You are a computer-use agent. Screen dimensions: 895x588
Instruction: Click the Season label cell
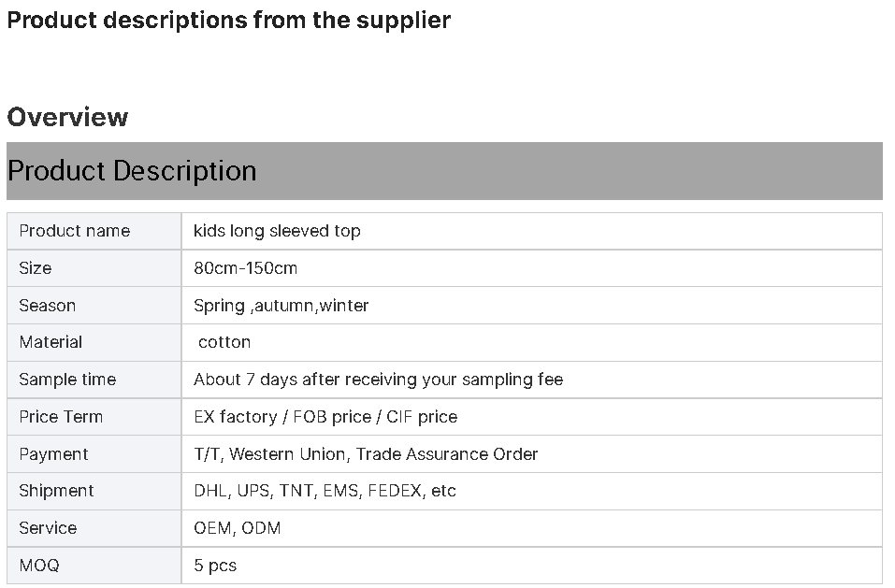(x=94, y=305)
